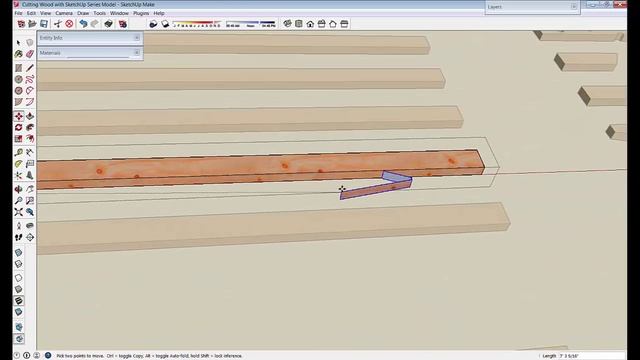This screenshot has height=360, width=640.
Task: Click the red Erase/Delete toolbar icon
Action: coord(69,24)
